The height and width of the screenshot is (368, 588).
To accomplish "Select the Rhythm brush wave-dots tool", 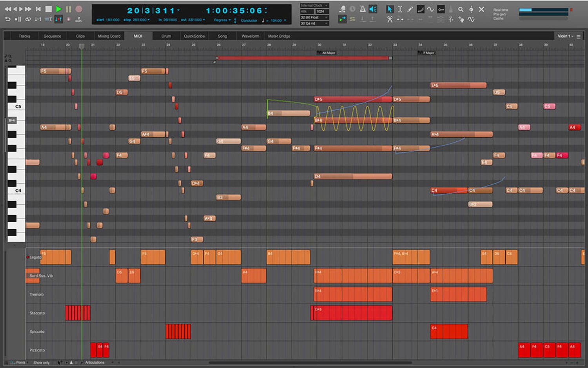I will [x=471, y=19].
